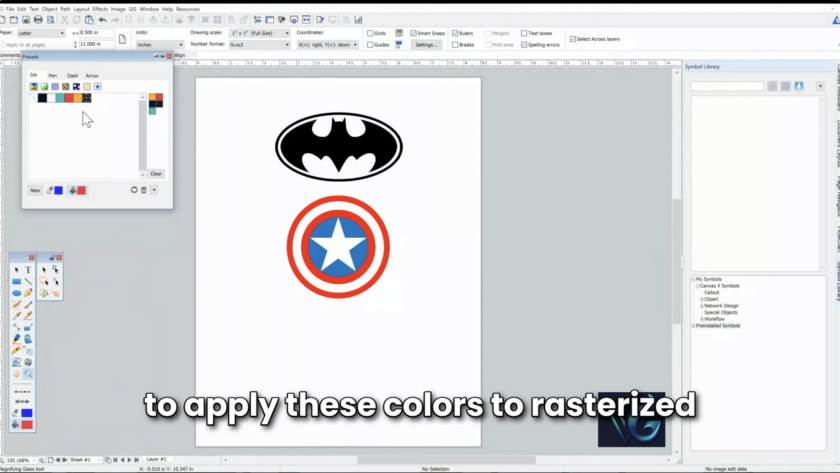Select Callout in the symbol tree

tap(711, 292)
